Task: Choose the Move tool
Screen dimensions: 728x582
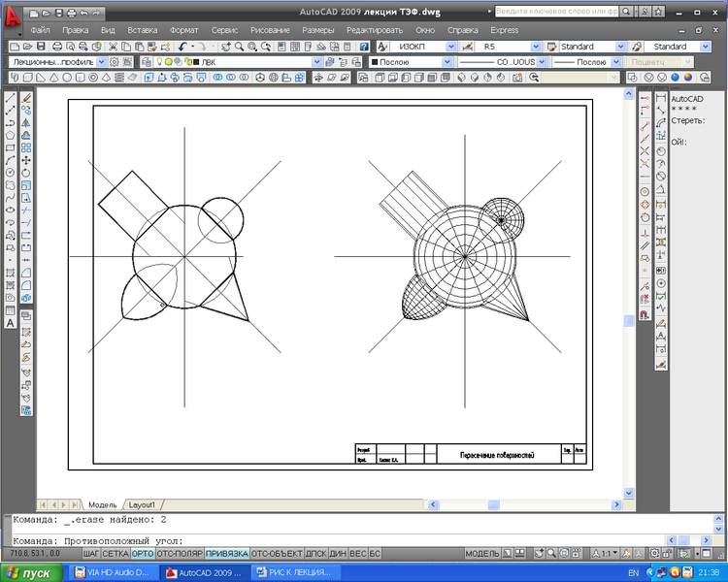Action: 26,160
